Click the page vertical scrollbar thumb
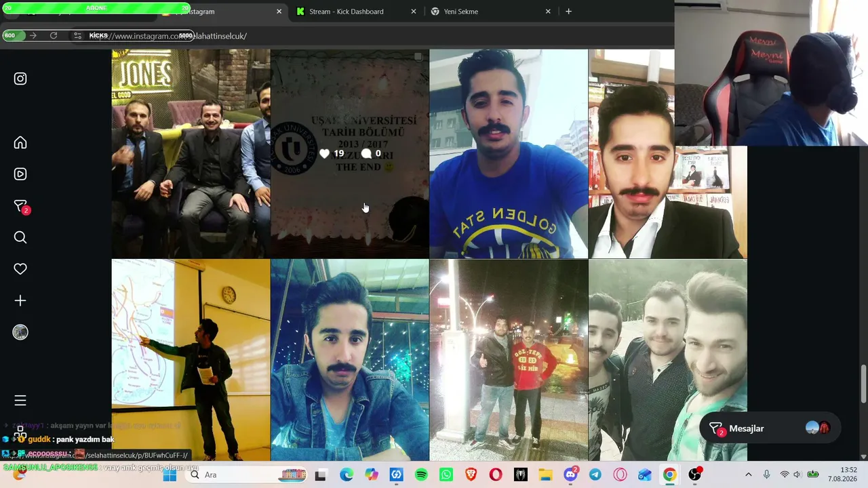Viewport: 868px width, 488px height. click(x=863, y=384)
